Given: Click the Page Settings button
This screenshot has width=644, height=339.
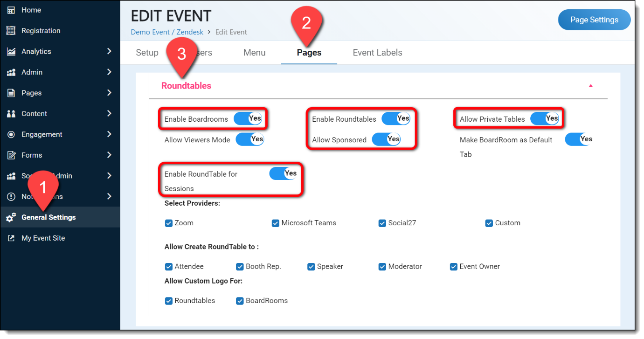Looking at the screenshot, I should 594,20.
